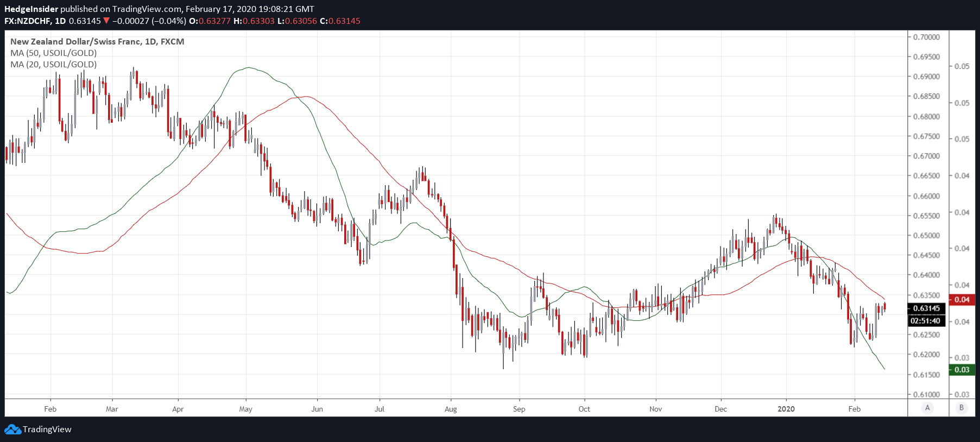Select the MA (20, USOIL/GOLD) indicator label
Viewport: 980px width, 442px height.
[53, 65]
